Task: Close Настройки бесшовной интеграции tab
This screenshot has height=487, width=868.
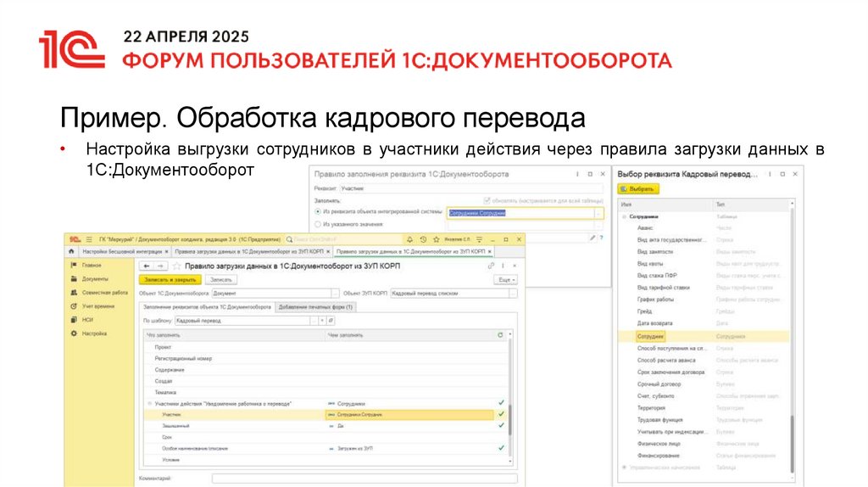Action: tap(167, 252)
